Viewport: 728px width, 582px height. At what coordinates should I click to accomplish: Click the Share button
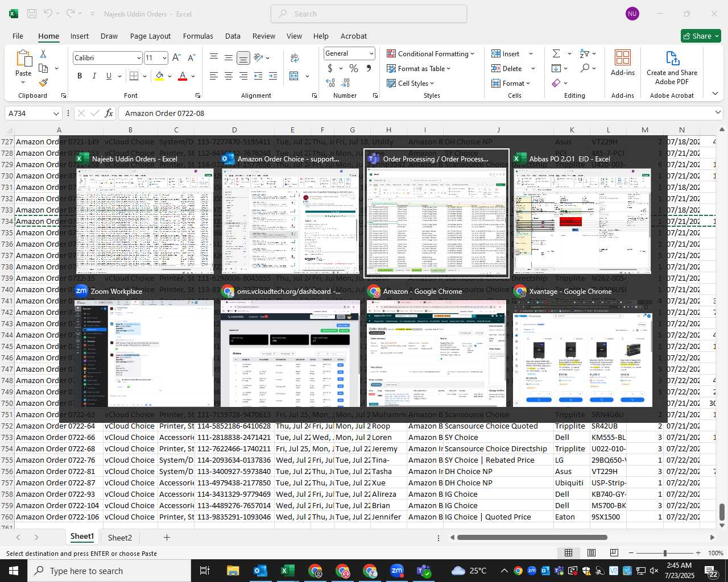[701, 36]
